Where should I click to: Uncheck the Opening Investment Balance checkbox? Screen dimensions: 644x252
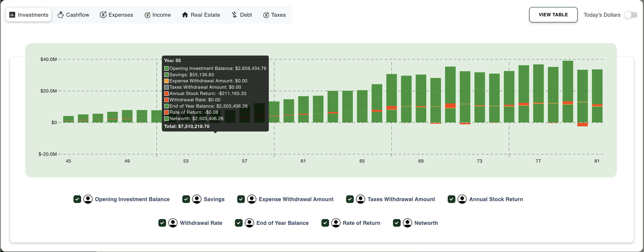[x=77, y=199]
